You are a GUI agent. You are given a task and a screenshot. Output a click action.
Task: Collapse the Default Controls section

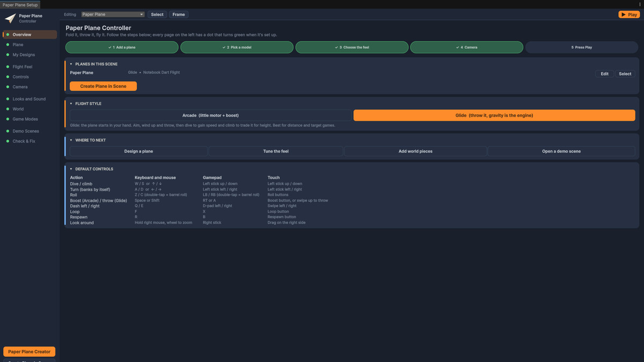71,169
